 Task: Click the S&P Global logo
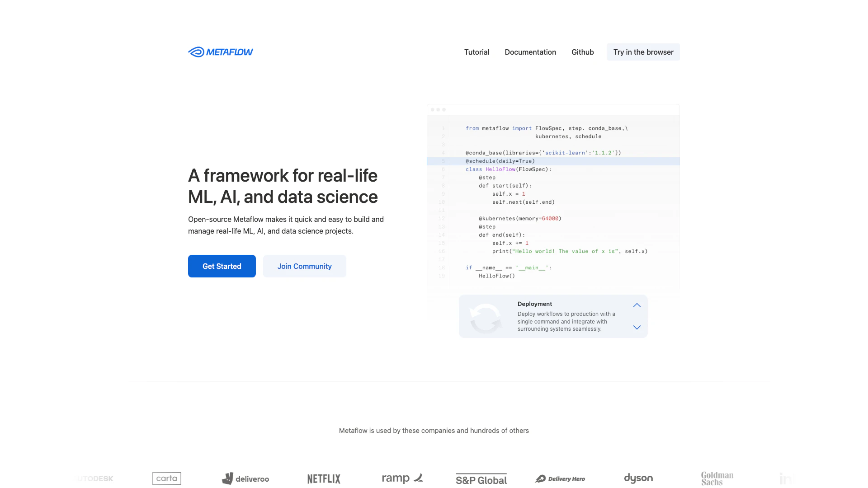tap(481, 479)
